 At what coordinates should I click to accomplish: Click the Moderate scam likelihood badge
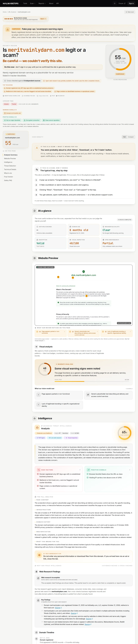tap(44, 433)
